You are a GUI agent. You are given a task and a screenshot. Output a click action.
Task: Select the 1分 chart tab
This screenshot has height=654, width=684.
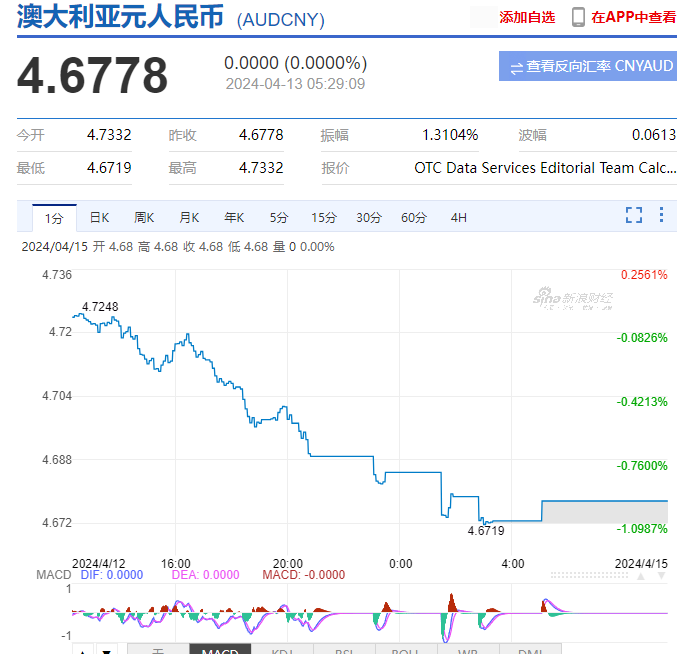[x=54, y=217]
